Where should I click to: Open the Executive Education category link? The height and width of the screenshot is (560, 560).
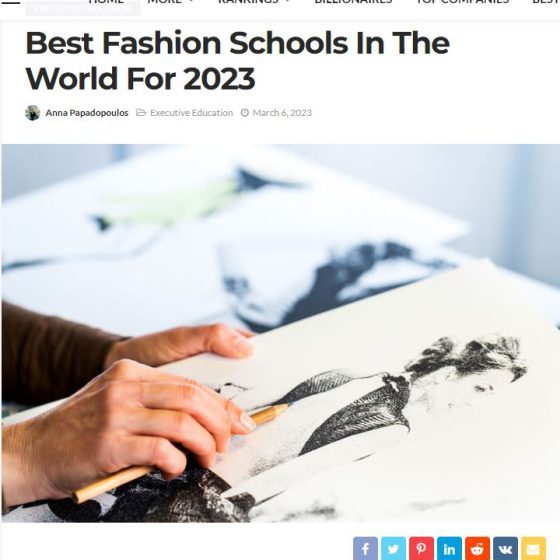191,113
